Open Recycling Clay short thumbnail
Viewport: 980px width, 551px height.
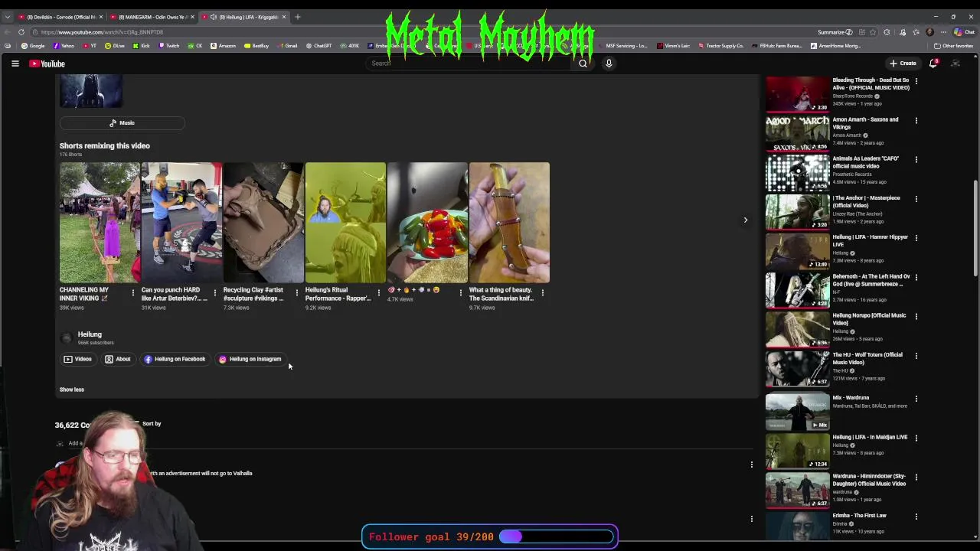coord(263,222)
